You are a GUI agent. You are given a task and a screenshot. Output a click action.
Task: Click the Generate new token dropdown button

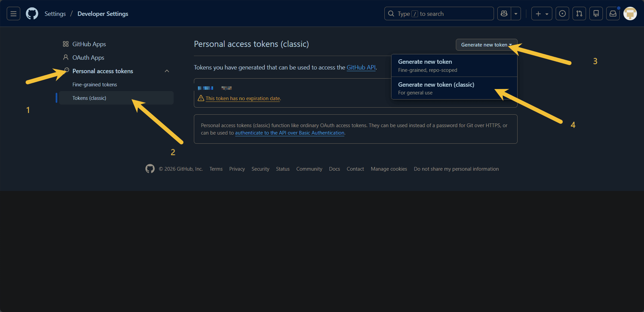487,45
